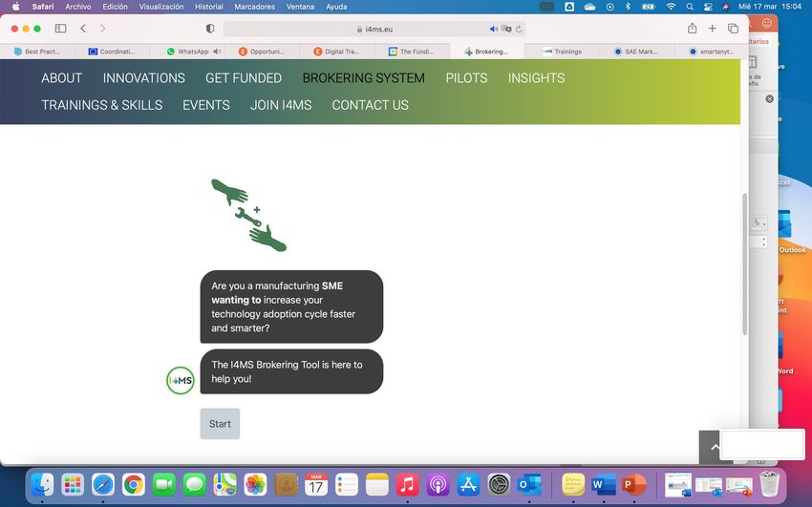Open Calendar from the Dock
Screen dimensions: 812x507
click(316, 485)
